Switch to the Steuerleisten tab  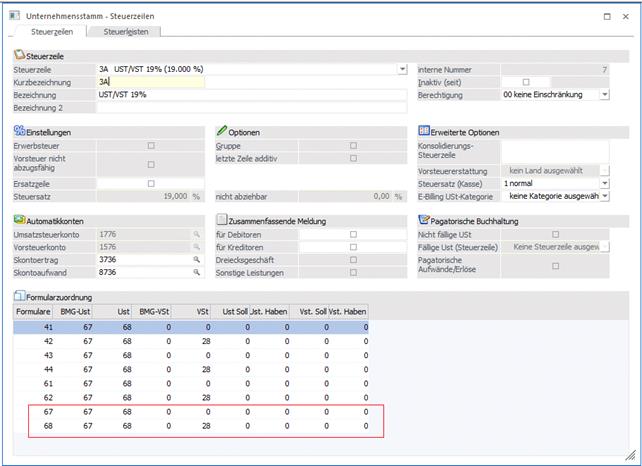point(126,32)
